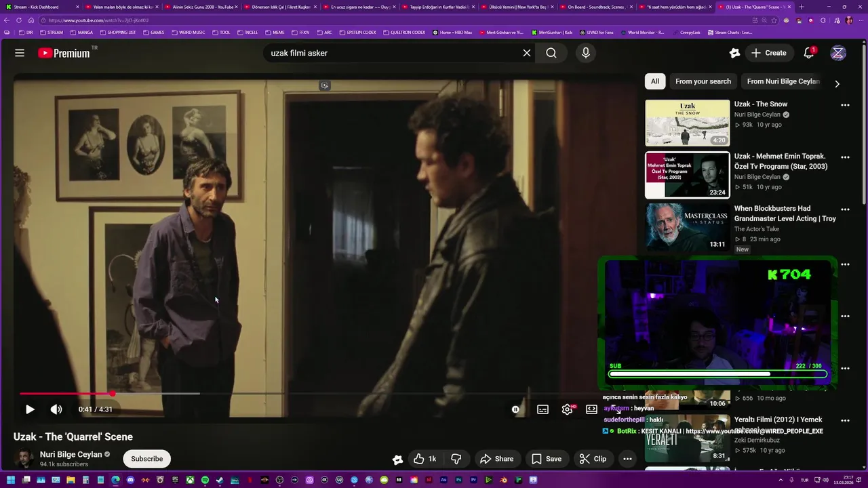868x488 pixels.
Task: Select From Nuri Bilge Ceylan chip
Action: point(783,81)
